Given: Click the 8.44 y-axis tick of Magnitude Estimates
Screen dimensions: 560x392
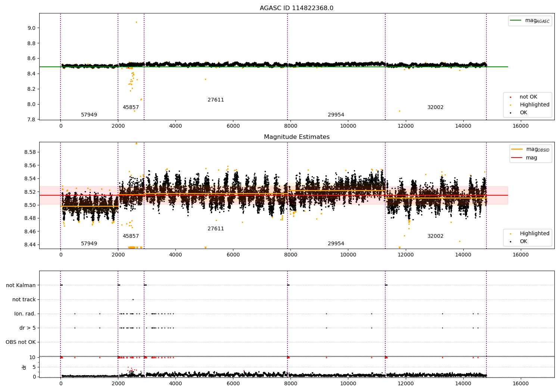Looking at the screenshot, I should click(30, 245).
